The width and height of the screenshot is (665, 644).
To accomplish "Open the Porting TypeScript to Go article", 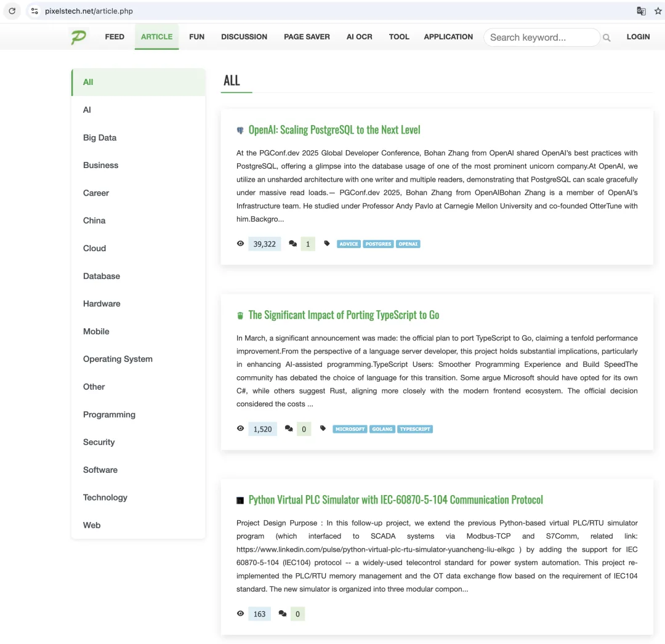I will [x=344, y=315].
